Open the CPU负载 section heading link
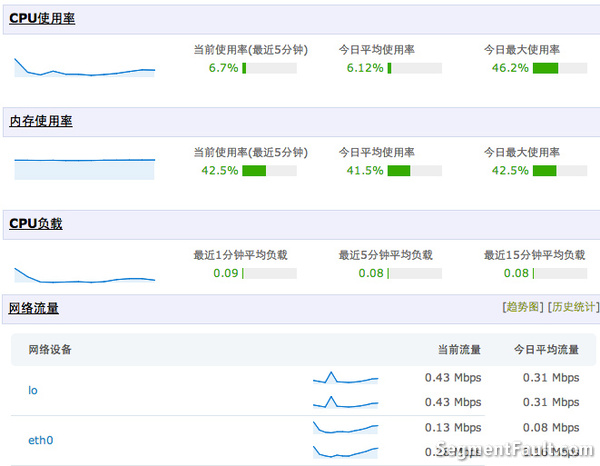The width and height of the screenshot is (600, 466). (36, 223)
